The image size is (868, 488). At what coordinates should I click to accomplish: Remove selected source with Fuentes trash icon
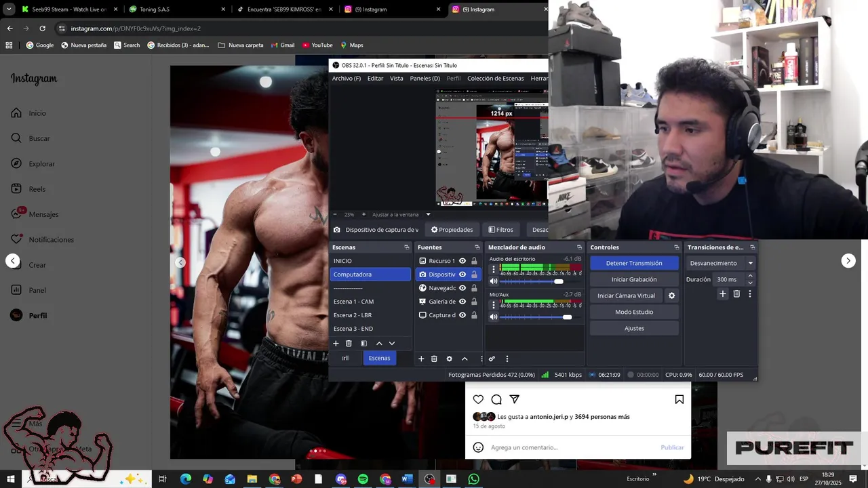coord(434,359)
